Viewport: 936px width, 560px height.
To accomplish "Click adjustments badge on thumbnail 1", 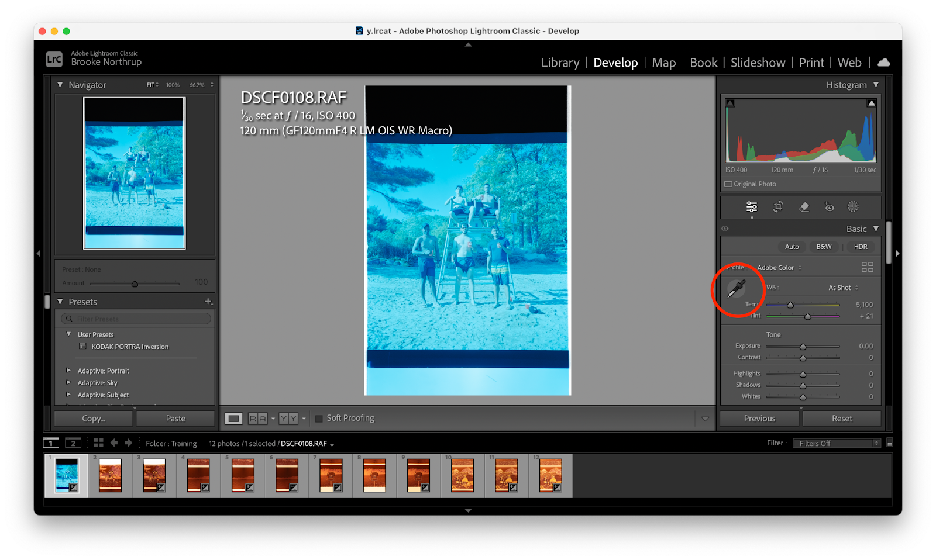I will (x=73, y=488).
